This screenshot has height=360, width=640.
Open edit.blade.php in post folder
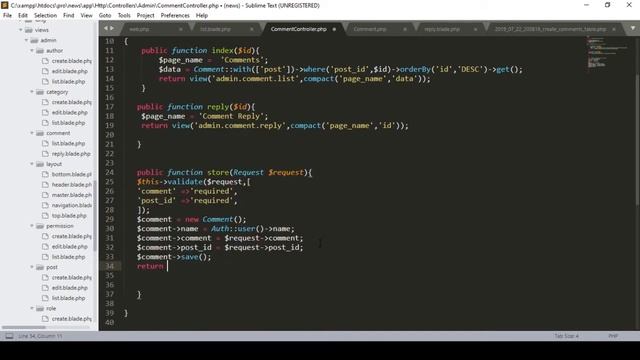69,288
